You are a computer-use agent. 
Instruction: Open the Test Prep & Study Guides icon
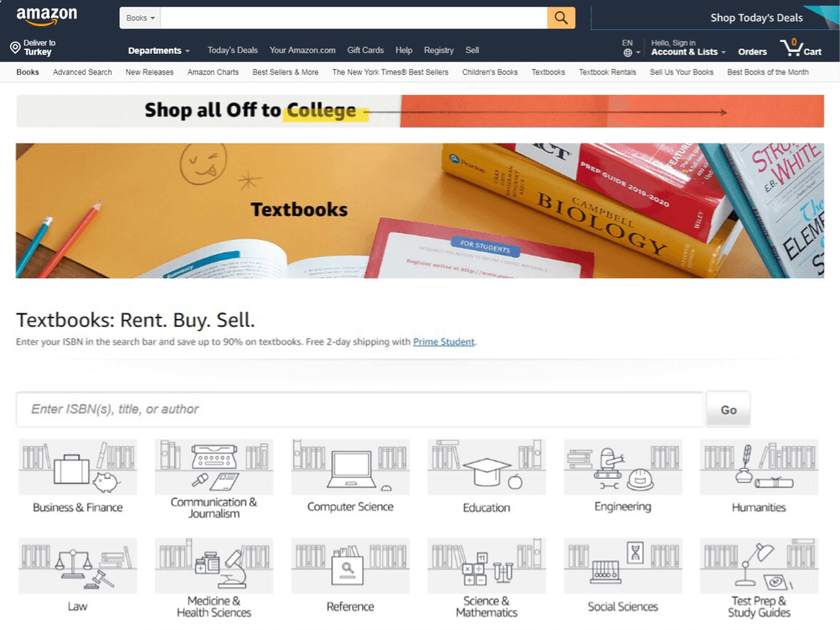(x=759, y=565)
